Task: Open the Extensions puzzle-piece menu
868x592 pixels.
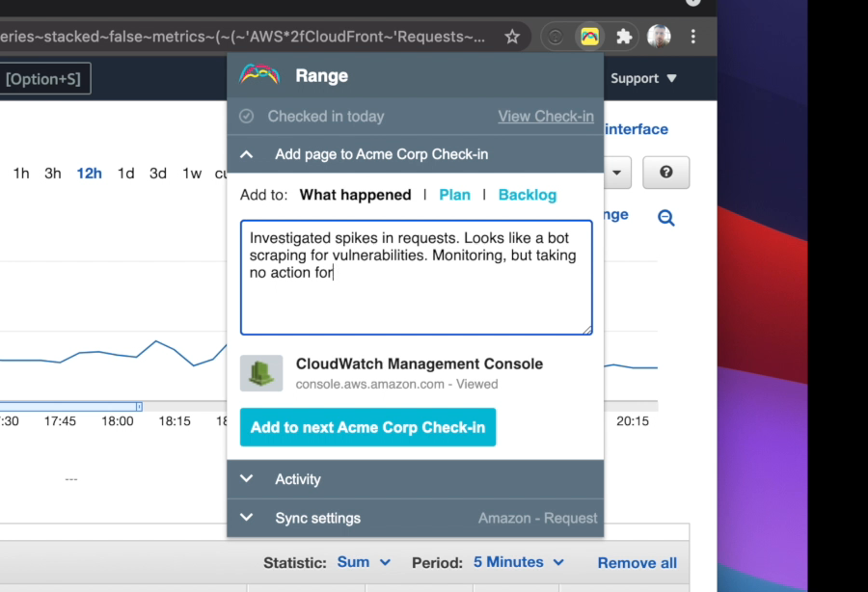Action: [x=624, y=37]
